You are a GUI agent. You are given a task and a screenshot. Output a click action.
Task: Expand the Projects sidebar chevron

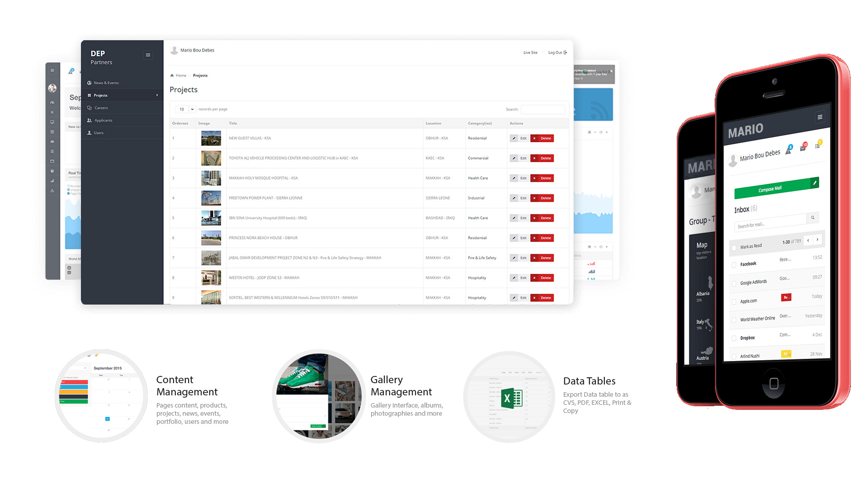click(x=157, y=95)
